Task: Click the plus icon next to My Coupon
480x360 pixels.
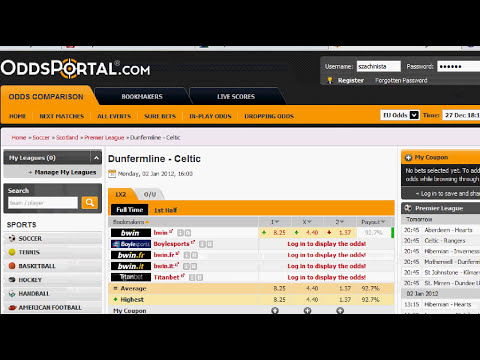Action: [408, 158]
